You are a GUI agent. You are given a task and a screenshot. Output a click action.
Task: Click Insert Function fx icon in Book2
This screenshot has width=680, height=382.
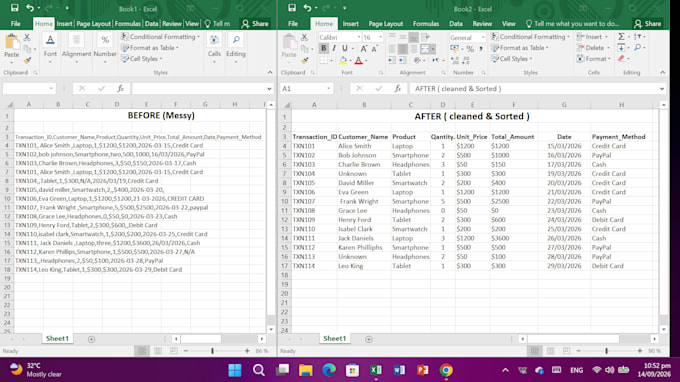397,88
